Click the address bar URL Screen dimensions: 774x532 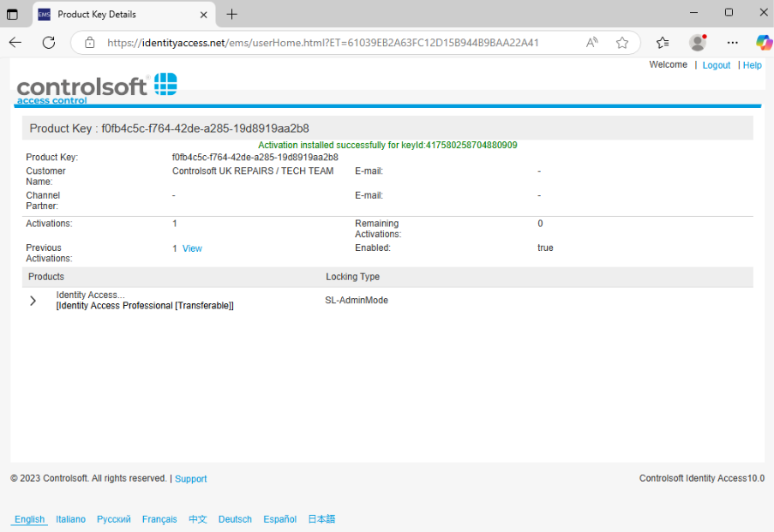[x=323, y=43]
